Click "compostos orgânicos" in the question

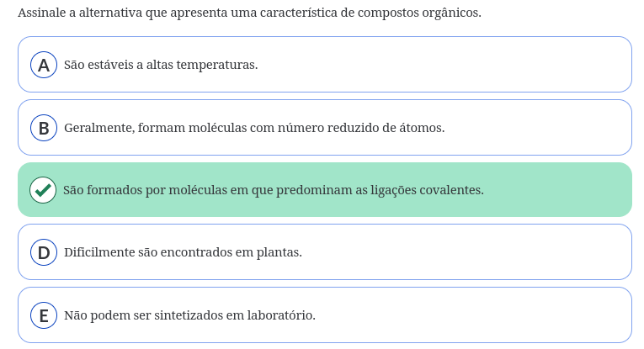tap(419, 13)
